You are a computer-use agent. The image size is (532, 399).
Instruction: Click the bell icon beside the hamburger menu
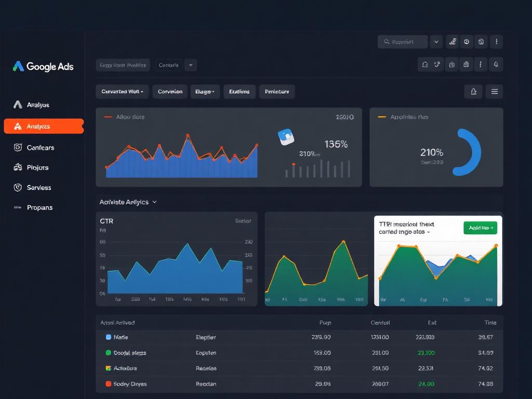pos(474,91)
